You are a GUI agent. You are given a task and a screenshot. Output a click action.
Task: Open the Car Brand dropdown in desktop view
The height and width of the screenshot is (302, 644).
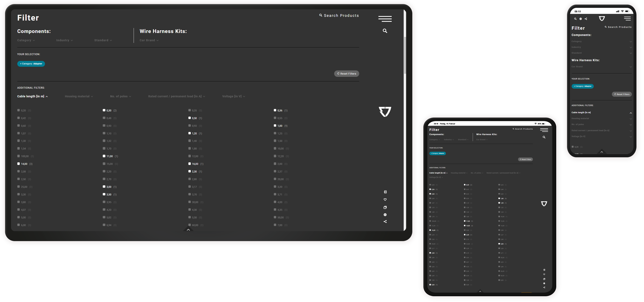click(149, 41)
